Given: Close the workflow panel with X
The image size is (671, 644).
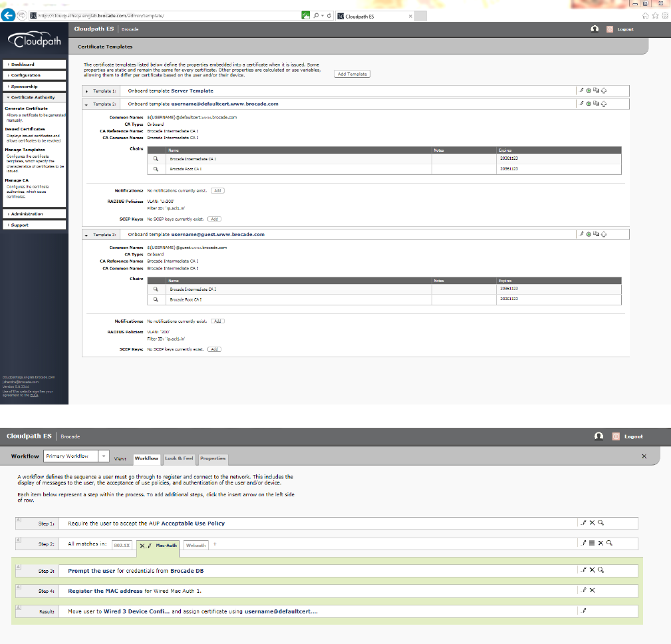Looking at the screenshot, I should click(644, 456).
